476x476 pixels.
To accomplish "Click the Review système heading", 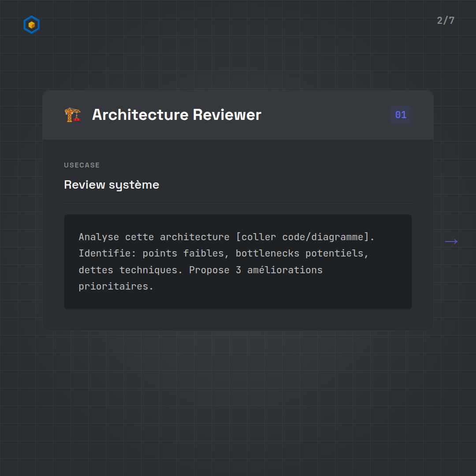I will click(x=112, y=185).
